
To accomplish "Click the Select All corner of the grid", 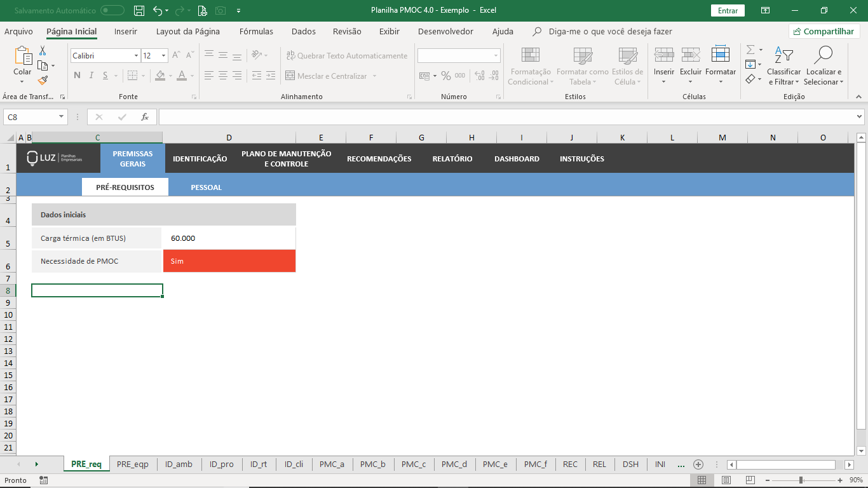I will coord(10,137).
